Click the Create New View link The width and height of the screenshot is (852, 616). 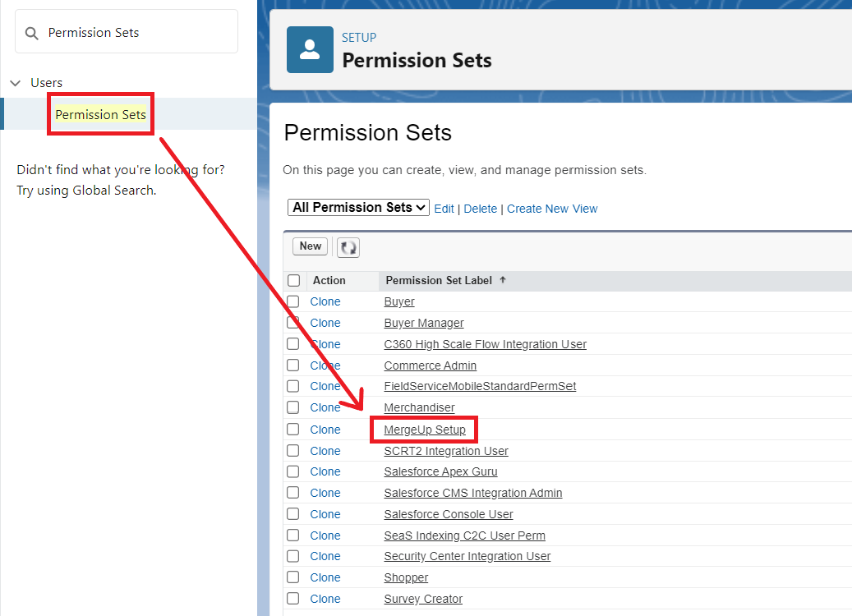(x=552, y=209)
